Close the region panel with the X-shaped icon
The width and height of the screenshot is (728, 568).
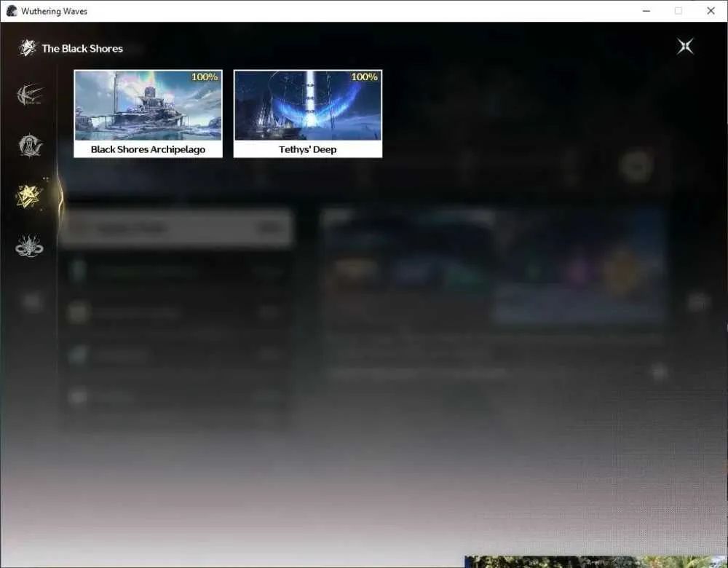coord(685,47)
